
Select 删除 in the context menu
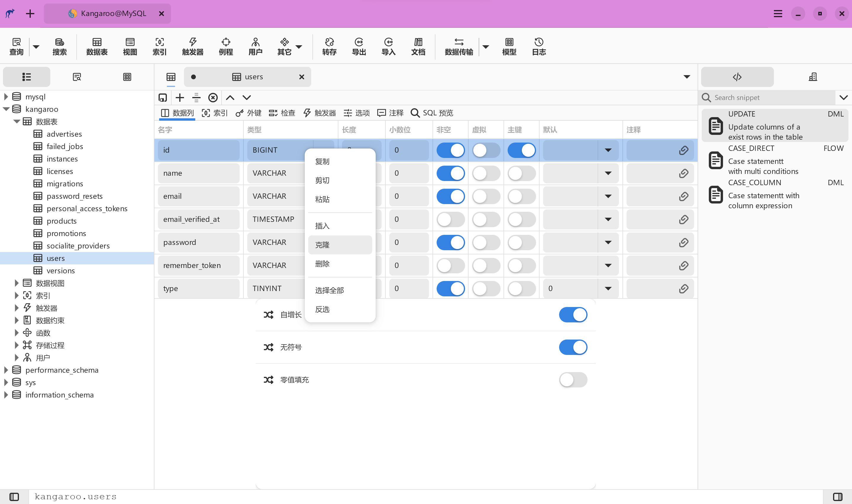(x=340, y=264)
